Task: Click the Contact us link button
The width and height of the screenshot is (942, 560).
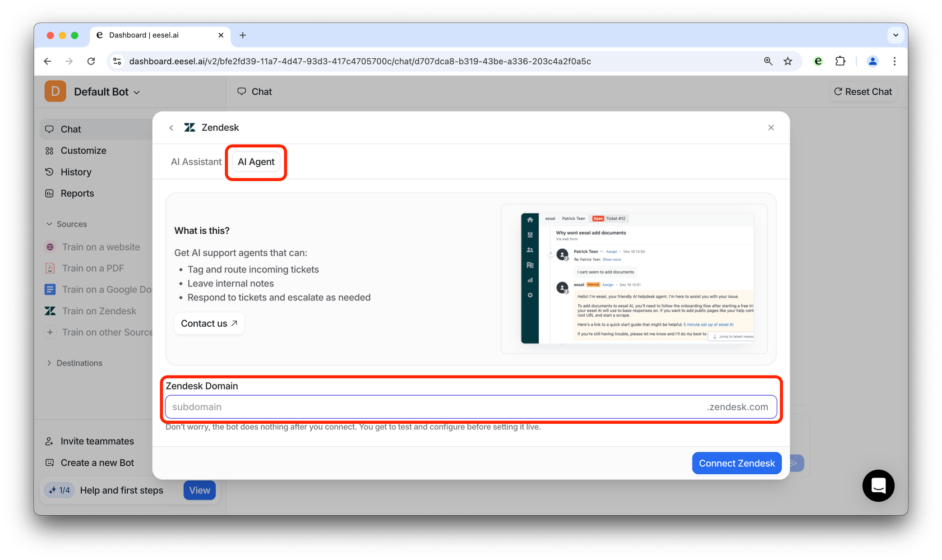Action: pyautogui.click(x=209, y=323)
